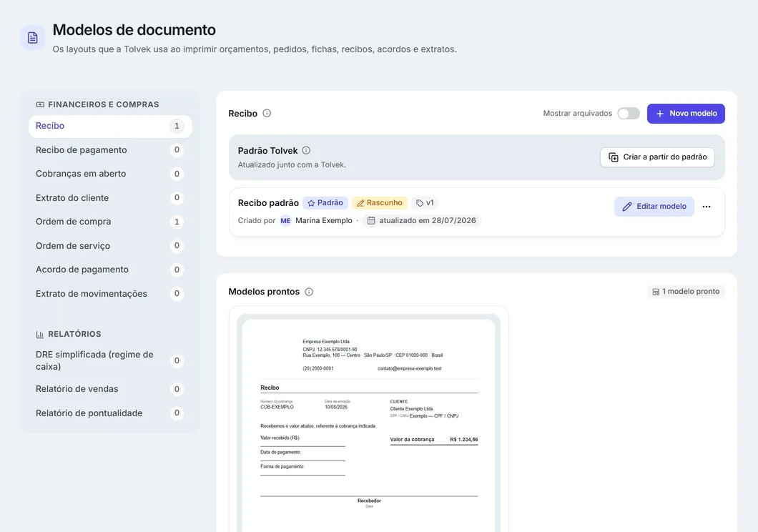
Task: Click the Financeiros e compras section icon
Action: (40, 104)
